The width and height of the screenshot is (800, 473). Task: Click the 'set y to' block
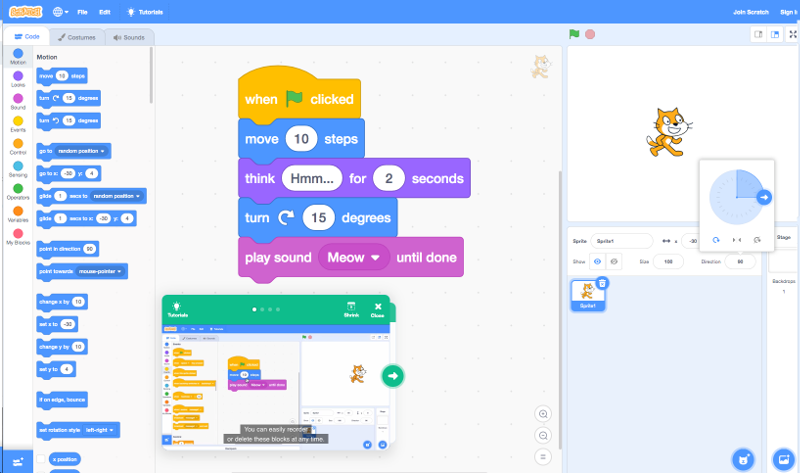pyautogui.click(x=56, y=369)
